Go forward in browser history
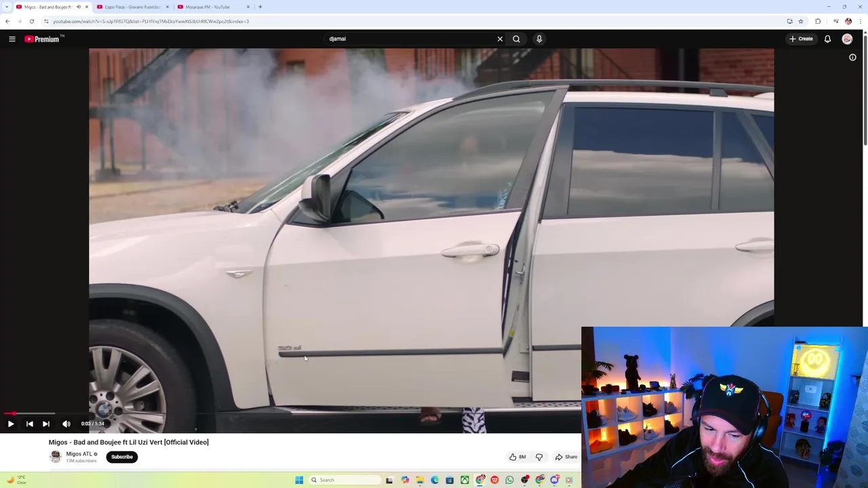 19,21
